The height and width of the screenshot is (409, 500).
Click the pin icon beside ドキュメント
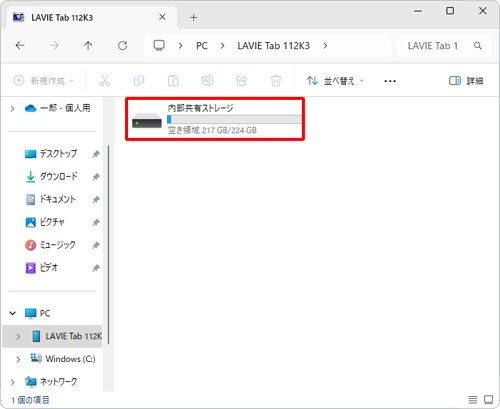pyautogui.click(x=96, y=200)
